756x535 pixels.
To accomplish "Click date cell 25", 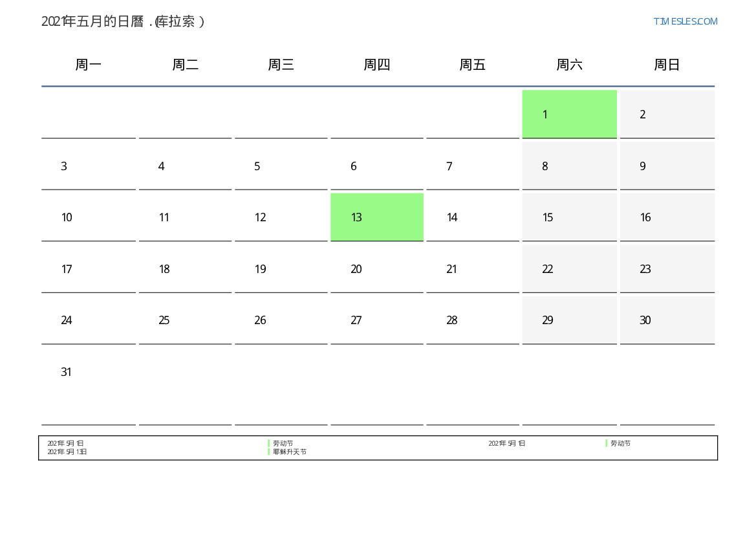I will coord(185,320).
